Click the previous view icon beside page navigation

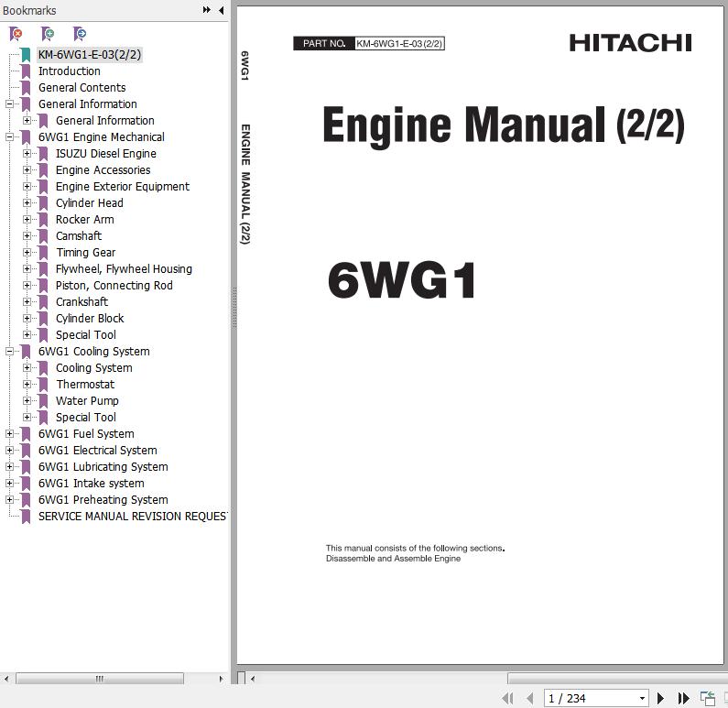pos(707,698)
